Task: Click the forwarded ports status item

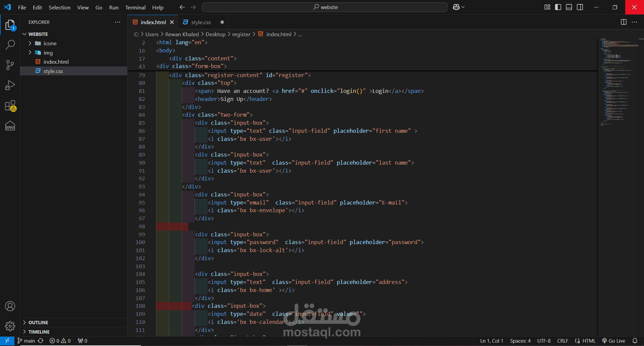Action: click(83, 341)
